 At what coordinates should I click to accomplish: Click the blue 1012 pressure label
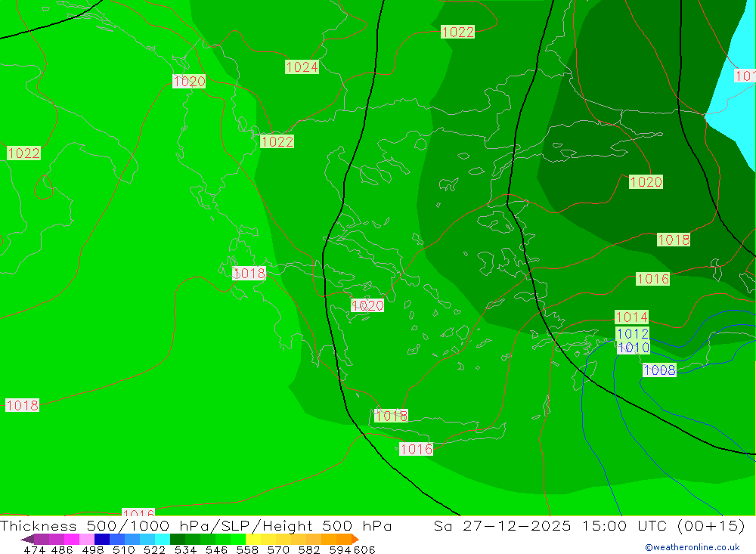click(633, 334)
